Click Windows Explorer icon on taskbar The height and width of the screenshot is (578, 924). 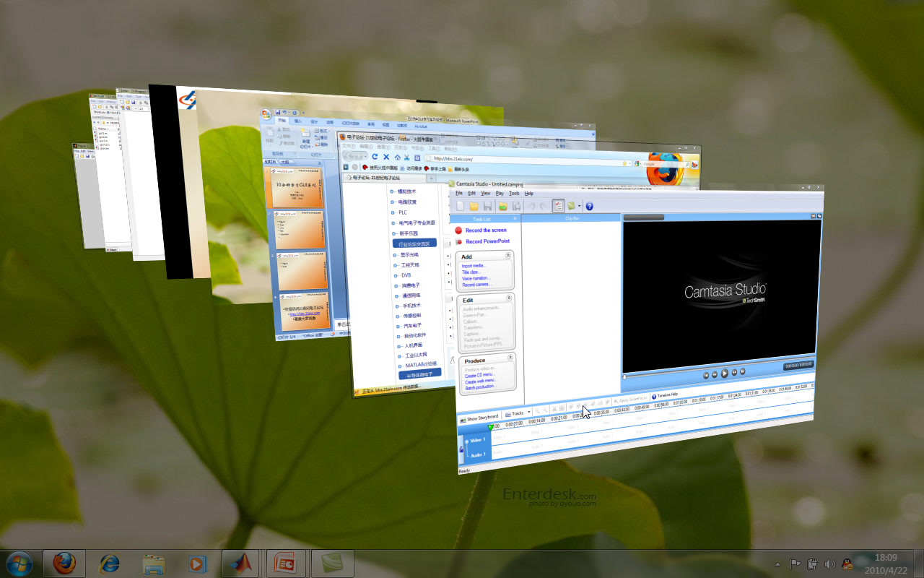[x=153, y=563]
